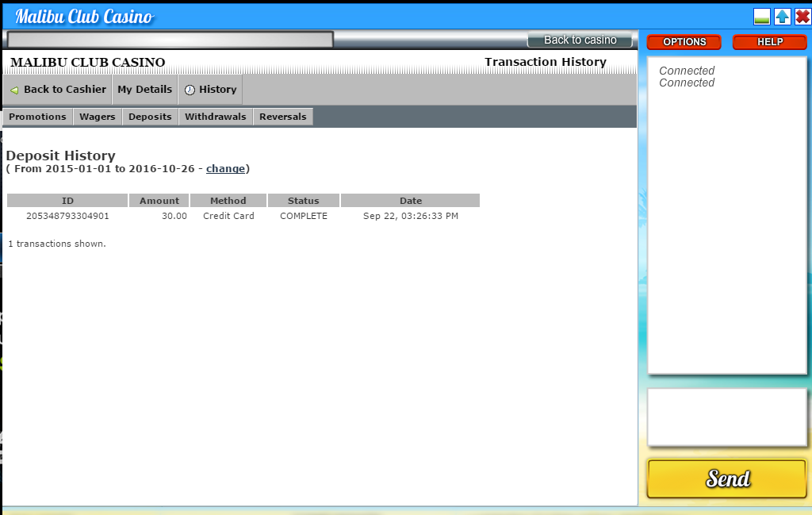Click the green arrow beside Back to Cashier
The image size is (812, 515).
click(x=14, y=90)
